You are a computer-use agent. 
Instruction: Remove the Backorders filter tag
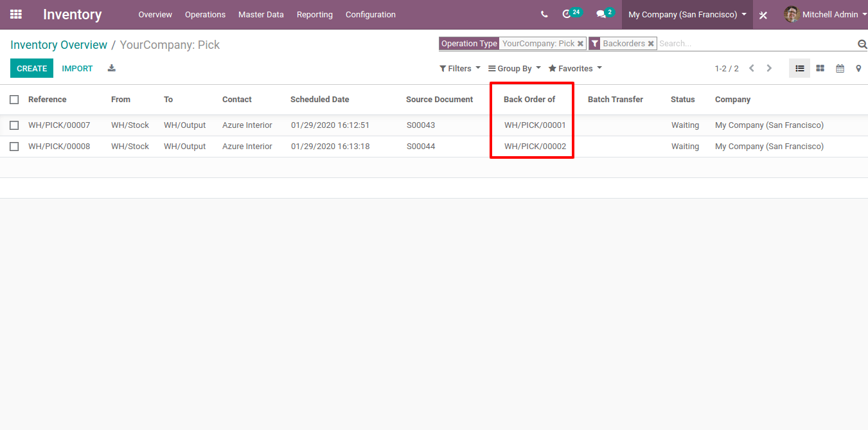coord(651,44)
